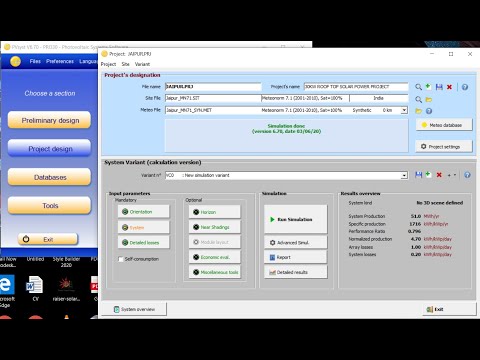Click the Project's name input field

tap(356, 87)
